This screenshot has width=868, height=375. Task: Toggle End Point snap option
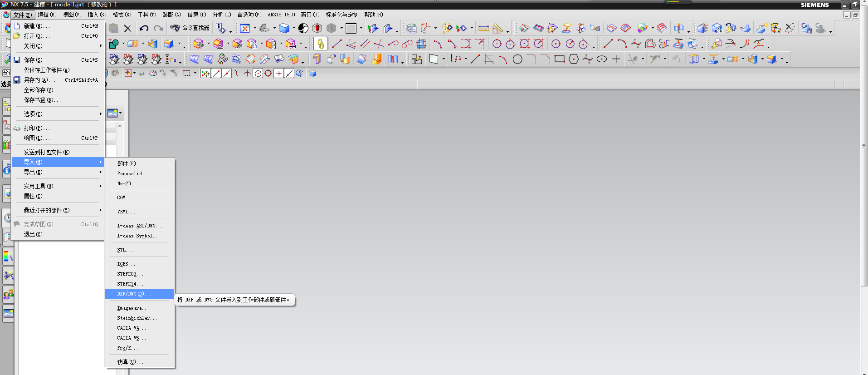216,73
